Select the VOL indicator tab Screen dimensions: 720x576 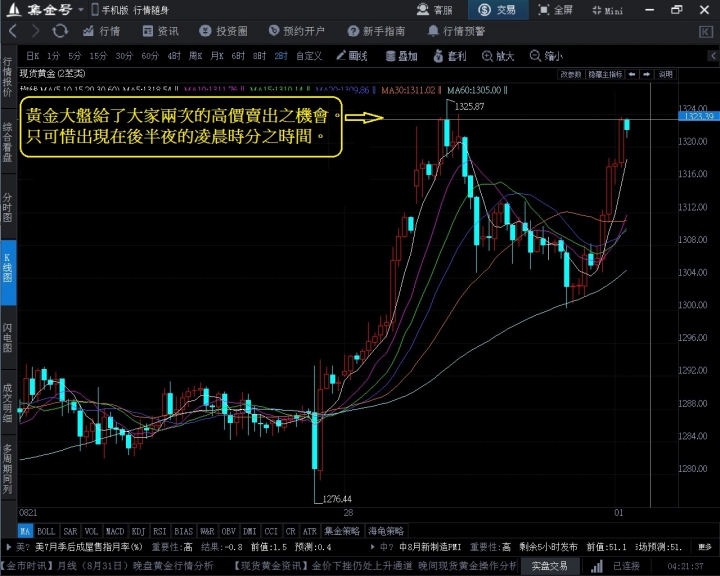click(91, 531)
